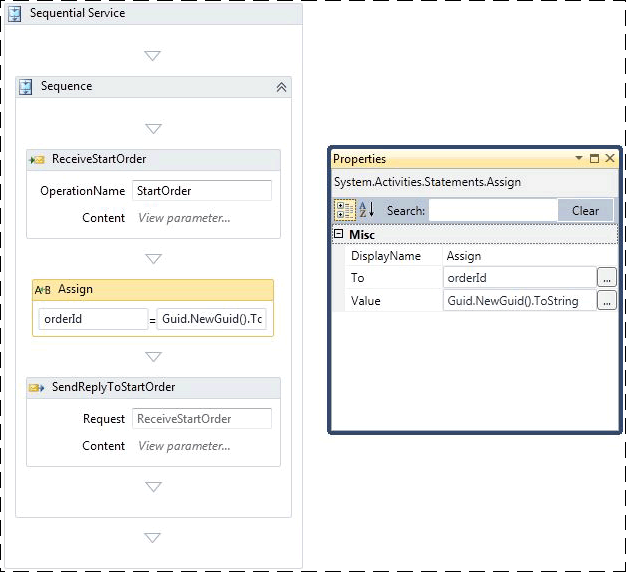
Task: Clear the Properties search box
Action: (585, 210)
